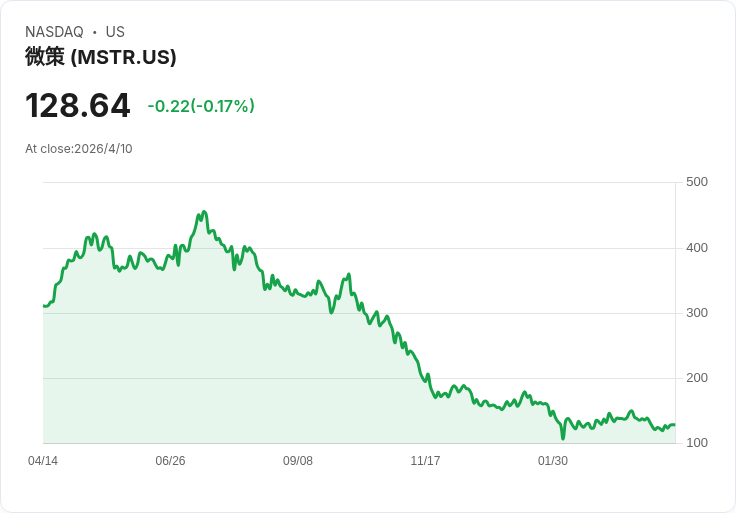736x513 pixels.
Task: Click the chart's highest peak near 450
Action: [x=204, y=212]
